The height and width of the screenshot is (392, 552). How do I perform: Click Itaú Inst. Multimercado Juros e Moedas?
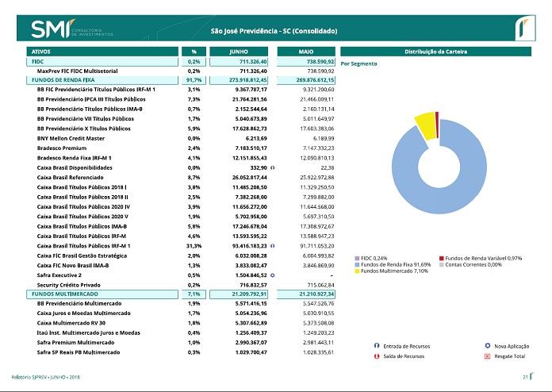[x=89, y=332]
